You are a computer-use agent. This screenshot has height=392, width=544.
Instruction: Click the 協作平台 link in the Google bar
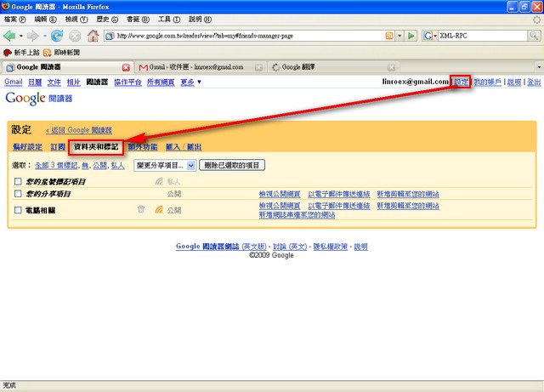127,82
